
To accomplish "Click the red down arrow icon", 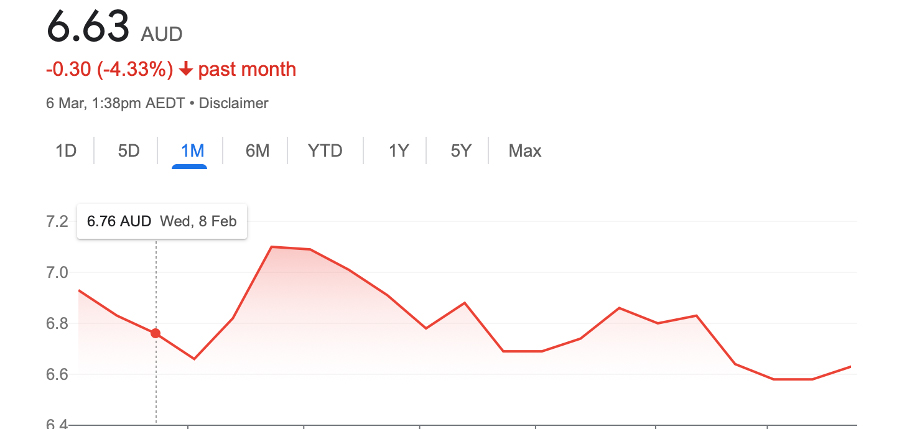I will coord(186,69).
